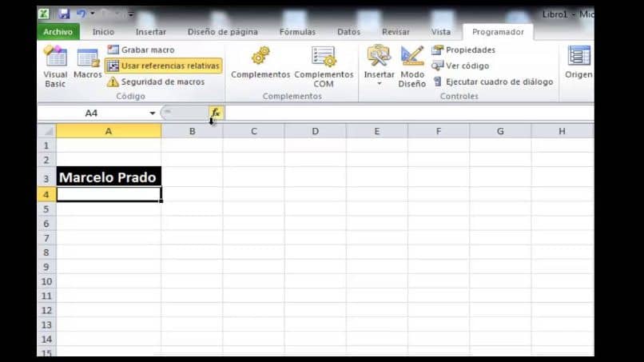Expand the Name Box dropdown arrow

(x=153, y=113)
